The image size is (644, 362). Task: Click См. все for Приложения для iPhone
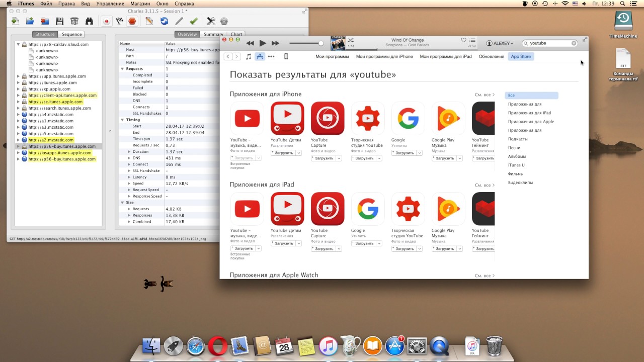tap(485, 95)
